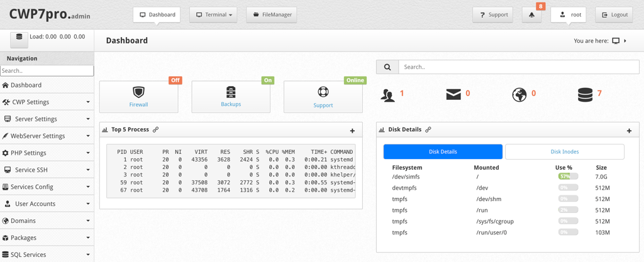The height and width of the screenshot is (262, 644).
Task: Click the main search magnifier button
Action: (387, 67)
